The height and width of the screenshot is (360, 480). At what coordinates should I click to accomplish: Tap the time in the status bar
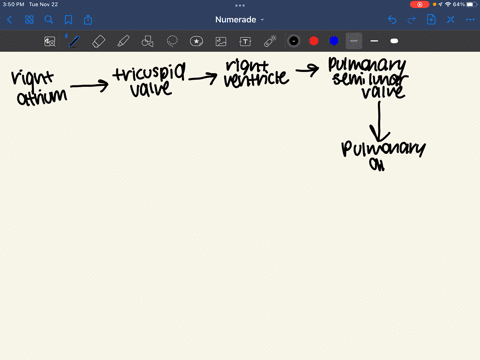click(x=13, y=4)
